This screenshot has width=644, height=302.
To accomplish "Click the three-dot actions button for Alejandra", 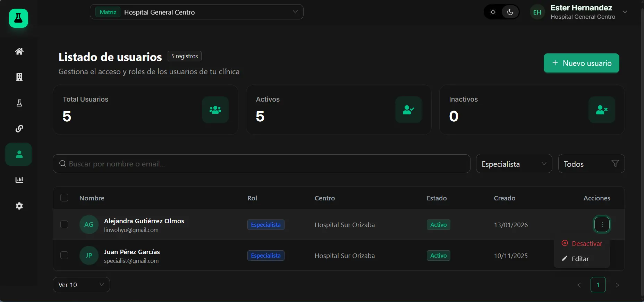I will click(x=602, y=225).
